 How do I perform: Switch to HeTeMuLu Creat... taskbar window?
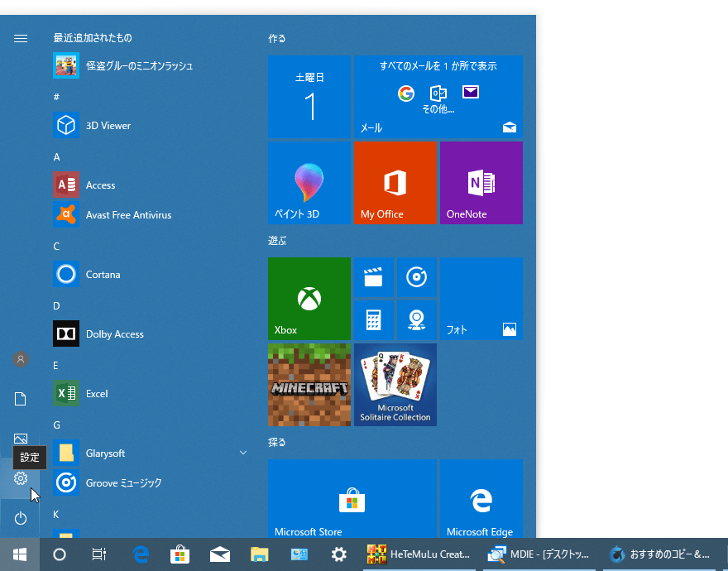[419, 554]
